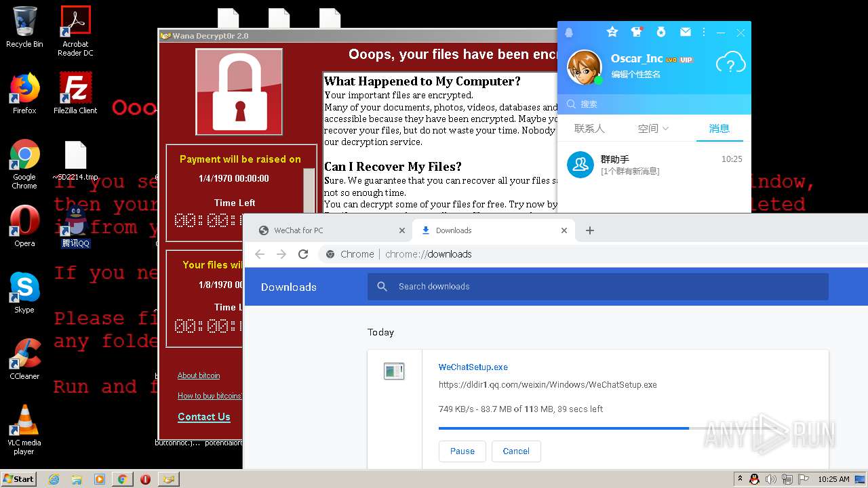
Task: Open QZone star icon in QQ header
Action: click(x=612, y=32)
